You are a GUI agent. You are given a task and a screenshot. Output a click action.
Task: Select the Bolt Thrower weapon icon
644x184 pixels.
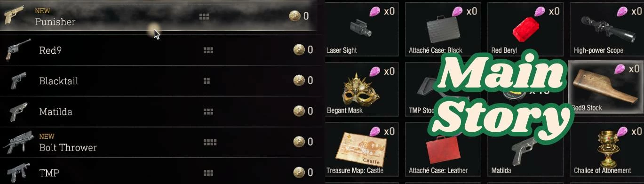click(18, 143)
